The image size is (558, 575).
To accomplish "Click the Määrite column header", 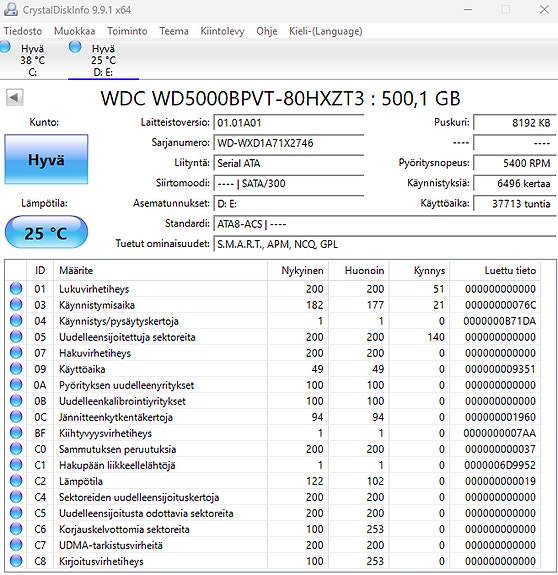I will (x=160, y=271).
